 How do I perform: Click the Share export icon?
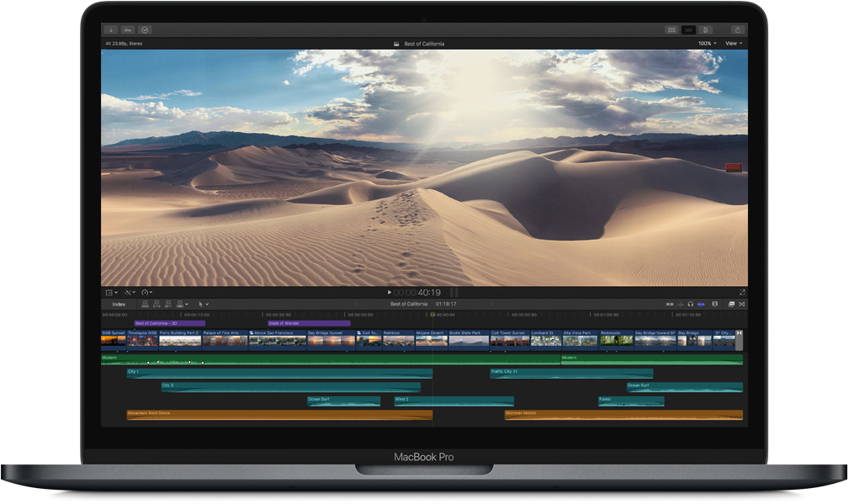point(738,29)
